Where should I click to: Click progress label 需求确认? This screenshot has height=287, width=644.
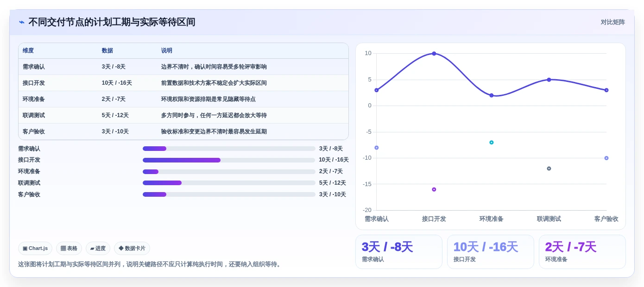pos(29,149)
